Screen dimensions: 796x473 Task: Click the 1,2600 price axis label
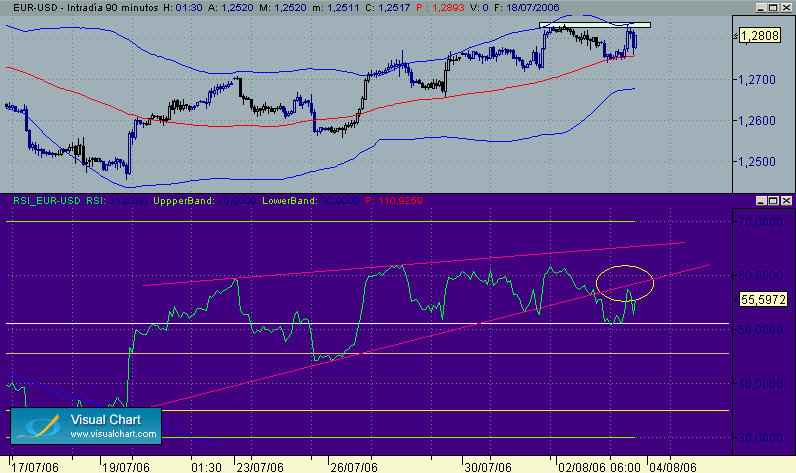[756, 121]
